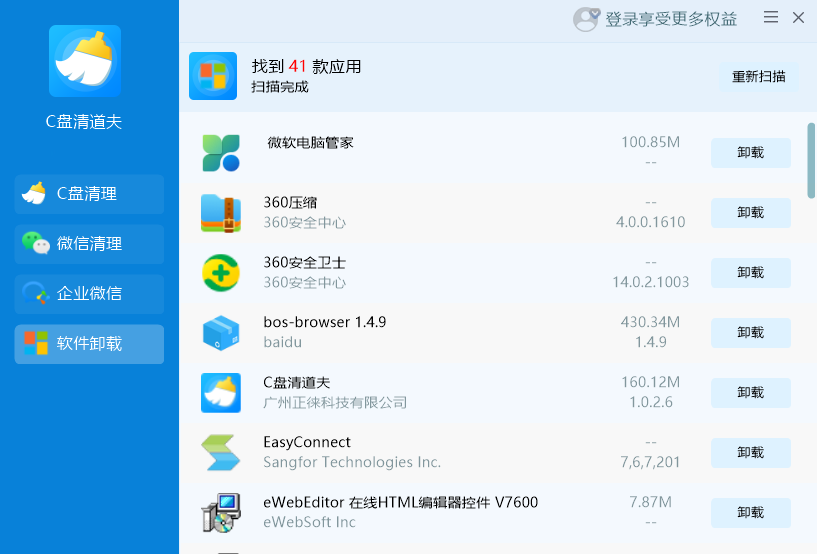This screenshot has width=817, height=554.
Task: Click the 重新扫描 rescan button
Action: coord(759,77)
